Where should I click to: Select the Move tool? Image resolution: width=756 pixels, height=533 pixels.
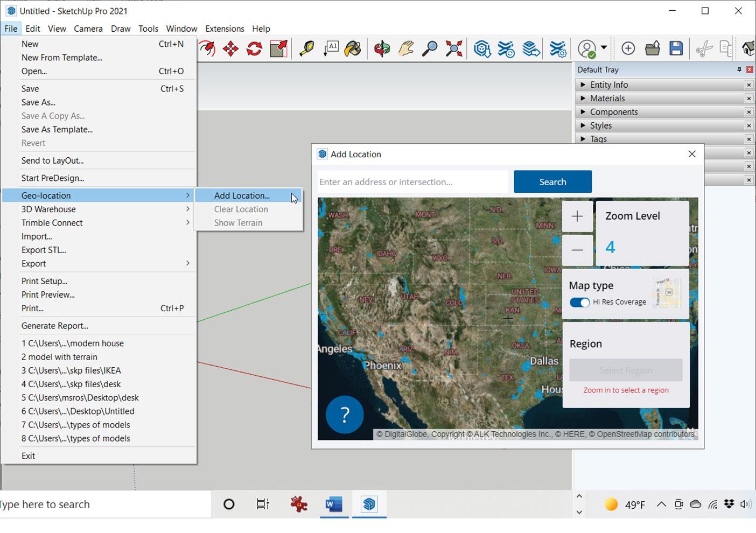pos(230,49)
